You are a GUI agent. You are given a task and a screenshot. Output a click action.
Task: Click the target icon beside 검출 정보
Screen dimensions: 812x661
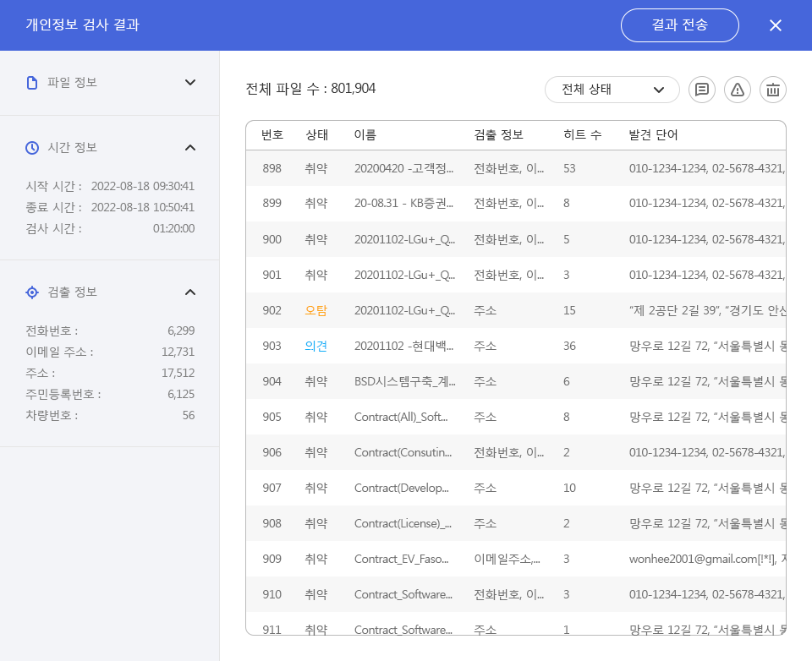[32, 292]
